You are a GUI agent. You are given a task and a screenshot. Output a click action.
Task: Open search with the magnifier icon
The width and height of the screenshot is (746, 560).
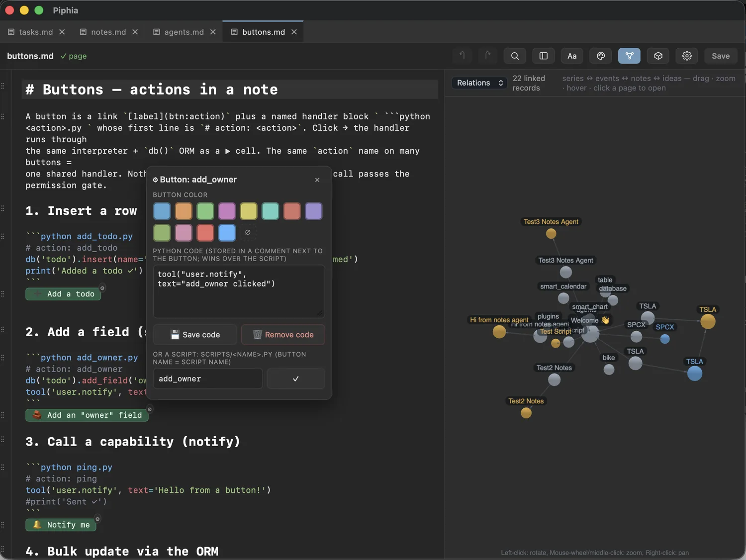[515, 56]
